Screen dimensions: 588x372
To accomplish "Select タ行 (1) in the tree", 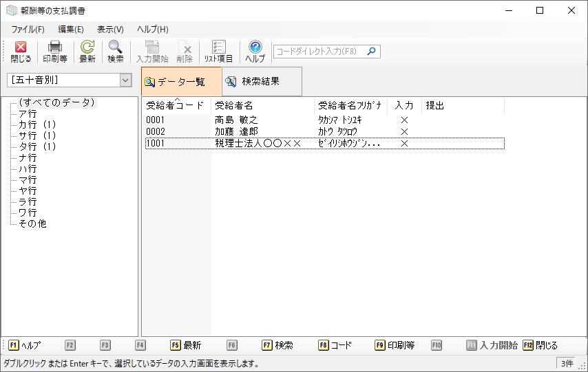I will coord(37,146).
